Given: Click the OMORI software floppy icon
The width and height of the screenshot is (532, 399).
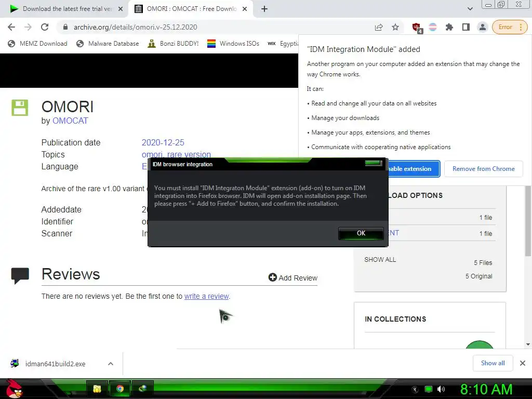Looking at the screenshot, I should tap(20, 108).
